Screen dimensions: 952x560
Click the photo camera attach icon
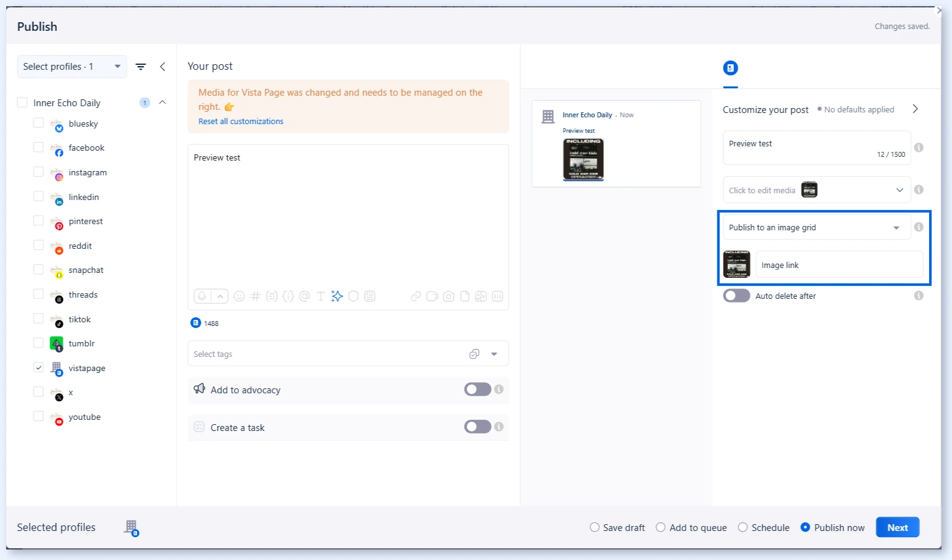tap(449, 296)
